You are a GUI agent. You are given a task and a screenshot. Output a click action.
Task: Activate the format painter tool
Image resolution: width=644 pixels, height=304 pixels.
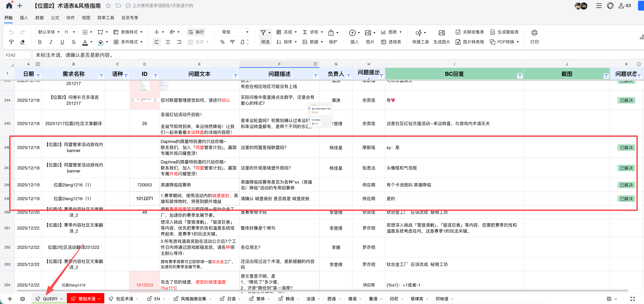pyautogui.click(x=11, y=42)
